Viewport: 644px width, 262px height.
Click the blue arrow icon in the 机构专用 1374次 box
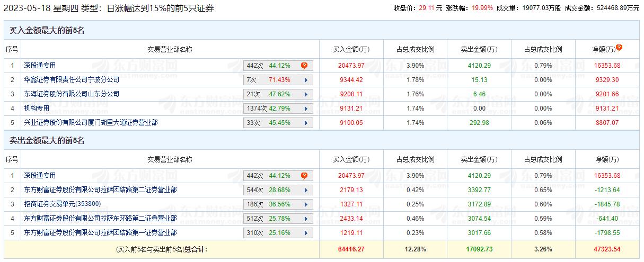[x=306, y=109]
